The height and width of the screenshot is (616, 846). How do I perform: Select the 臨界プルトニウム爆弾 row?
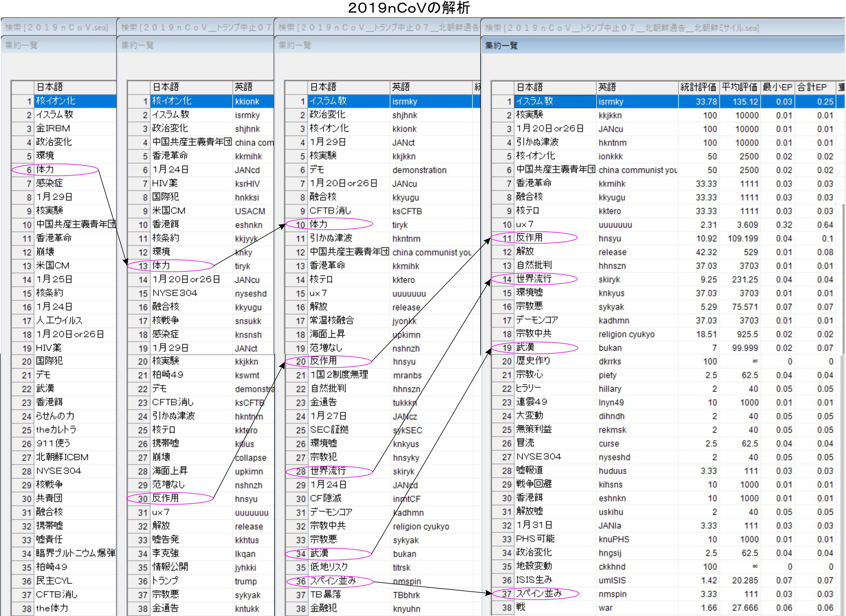tap(75, 553)
